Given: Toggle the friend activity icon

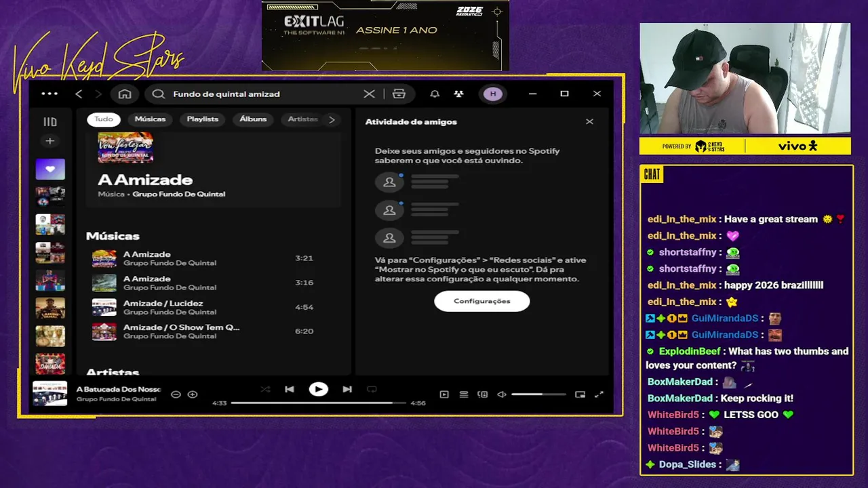Looking at the screenshot, I should click(459, 94).
